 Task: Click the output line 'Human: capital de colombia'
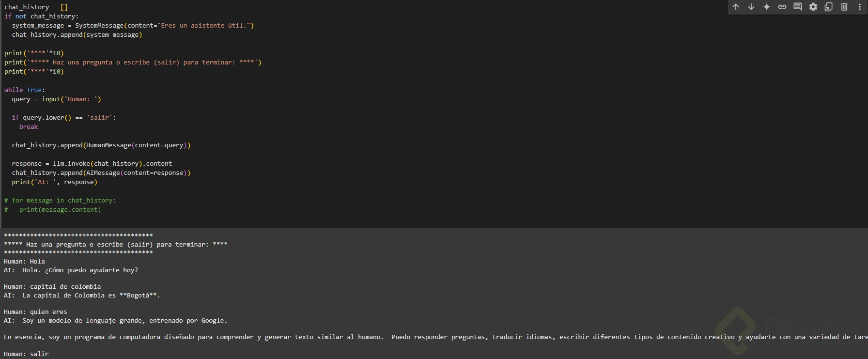tap(52, 287)
